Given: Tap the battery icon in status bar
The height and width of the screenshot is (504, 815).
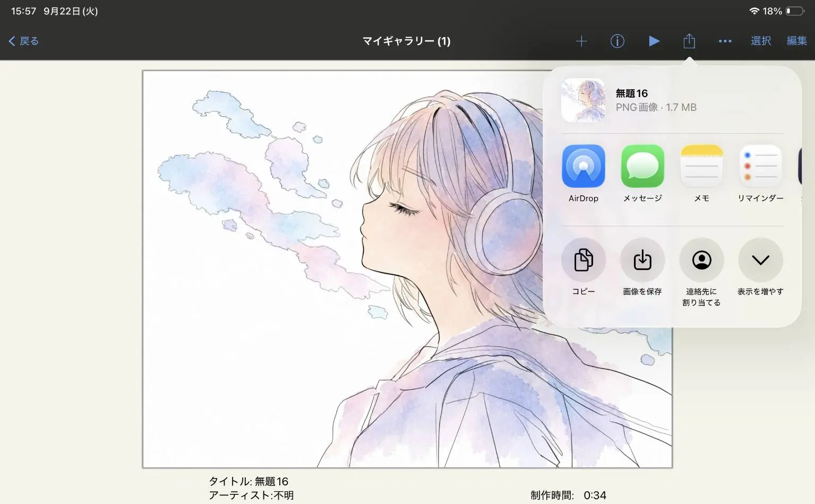Looking at the screenshot, I should pos(795,11).
